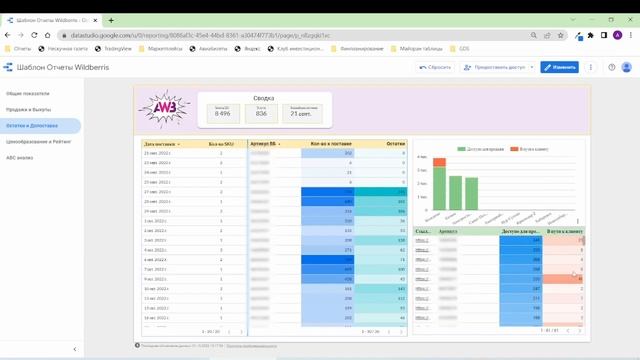The width and height of the screenshot is (640, 360).
Task: Open the Клуб инвестиционн... bookmark
Action: (x=295, y=49)
